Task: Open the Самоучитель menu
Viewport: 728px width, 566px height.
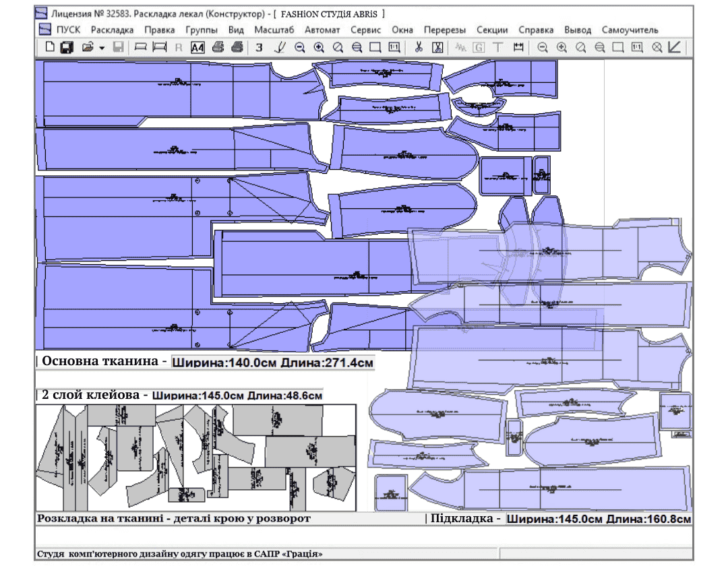Action: coord(630,30)
